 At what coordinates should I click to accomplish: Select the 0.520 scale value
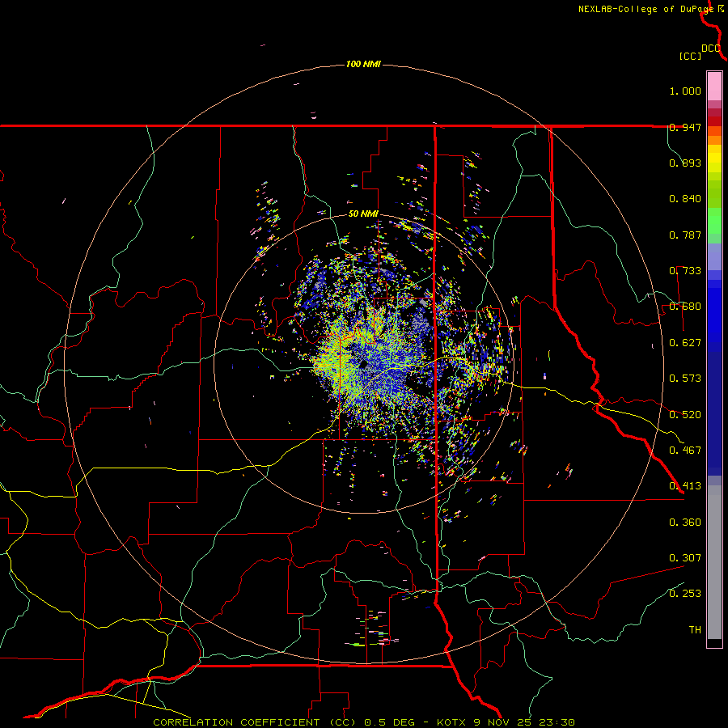point(685,415)
